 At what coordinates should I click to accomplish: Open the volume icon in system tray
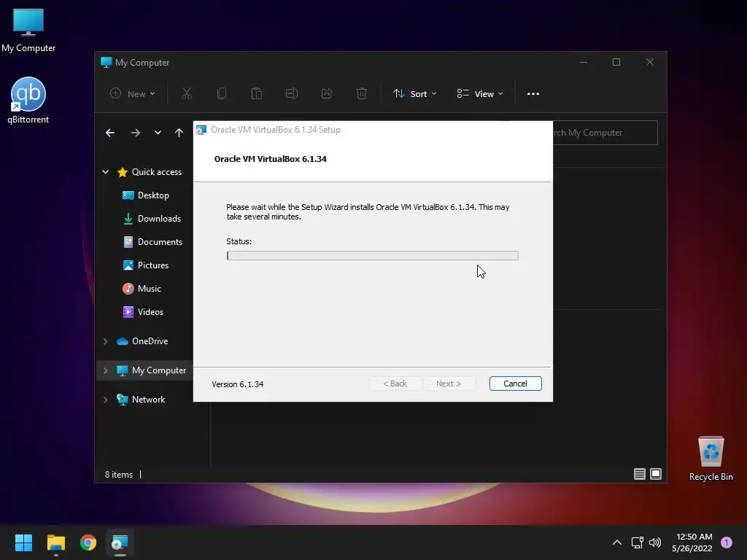[655, 542]
